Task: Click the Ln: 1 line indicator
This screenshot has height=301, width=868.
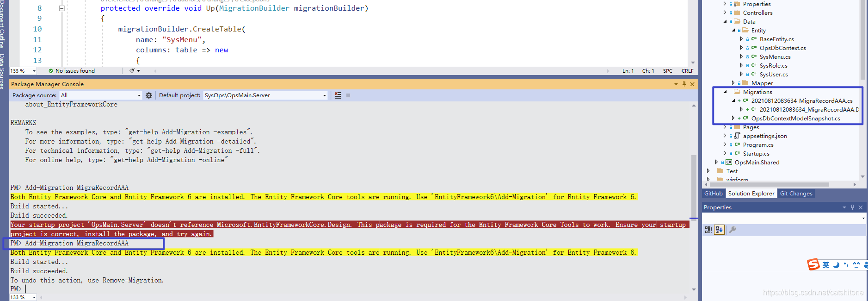Action: [x=628, y=71]
